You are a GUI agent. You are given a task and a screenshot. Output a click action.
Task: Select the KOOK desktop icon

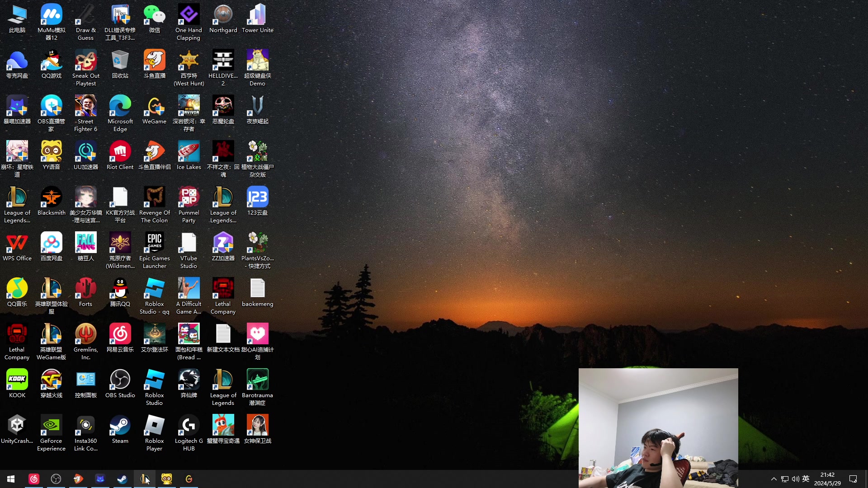[x=17, y=384]
